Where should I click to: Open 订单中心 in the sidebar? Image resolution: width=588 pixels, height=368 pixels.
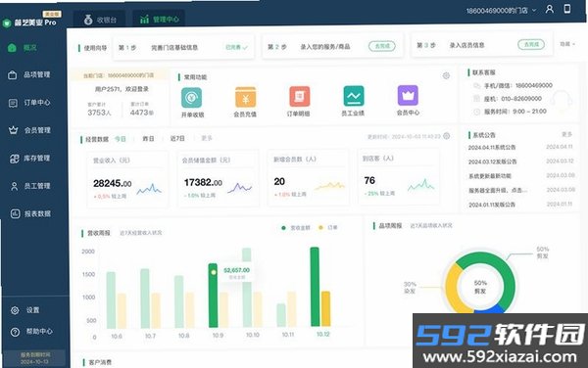(x=29, y=103)
